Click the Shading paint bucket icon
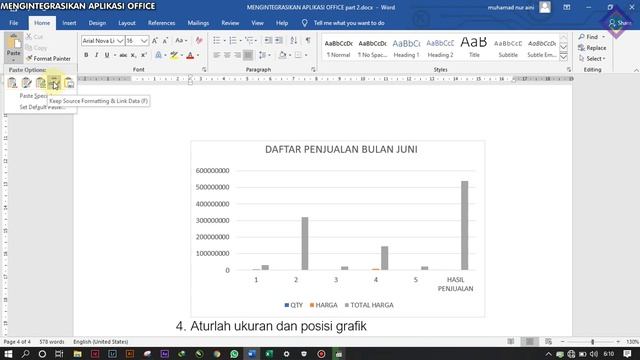 pyautogui.click(x=282, y=55)
